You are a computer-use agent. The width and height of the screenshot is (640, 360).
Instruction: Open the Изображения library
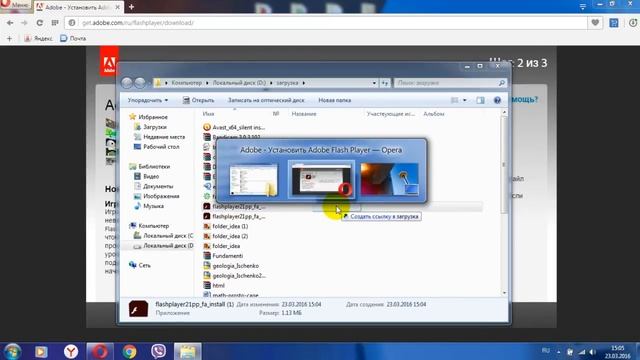157,196
